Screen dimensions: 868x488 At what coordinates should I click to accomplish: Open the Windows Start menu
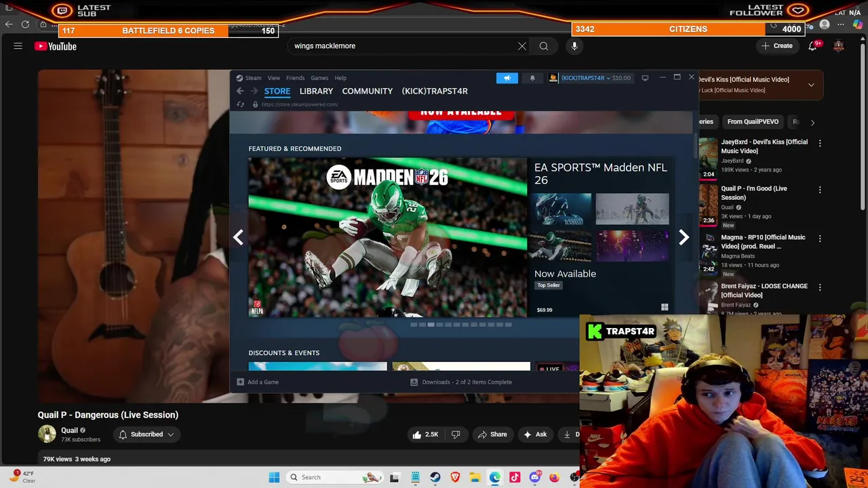[274, 477]
